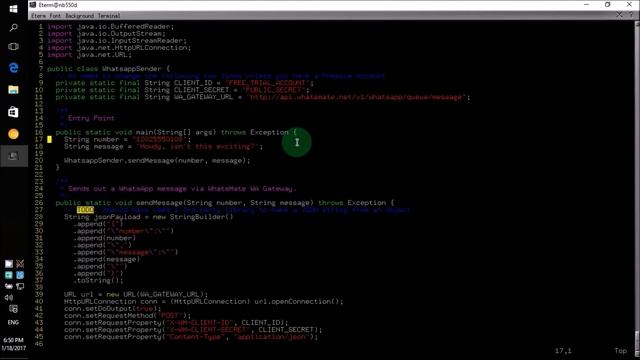Click the menu bar question mark icon

pos(631,15)
